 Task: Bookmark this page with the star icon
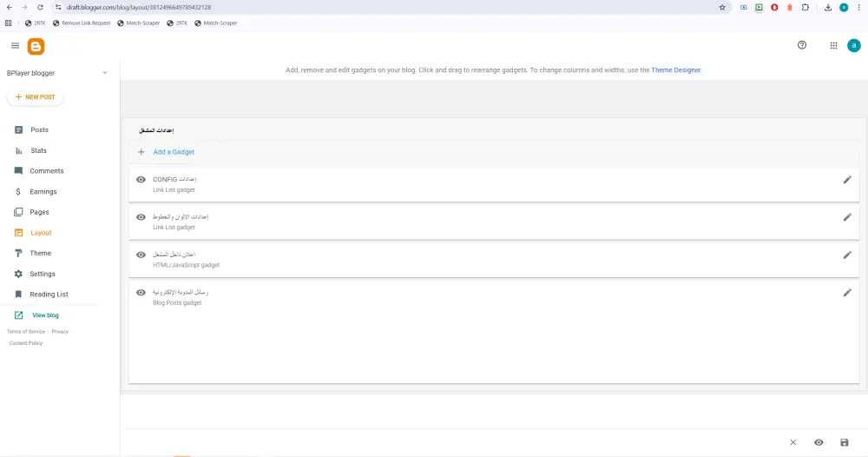pos(722,7)
